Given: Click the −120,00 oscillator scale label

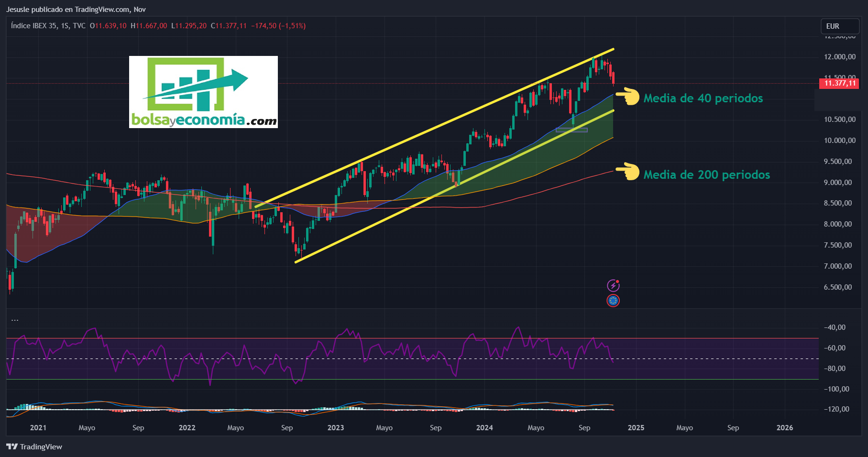Looking at the screenshot, I should click(x=836, y=409).
